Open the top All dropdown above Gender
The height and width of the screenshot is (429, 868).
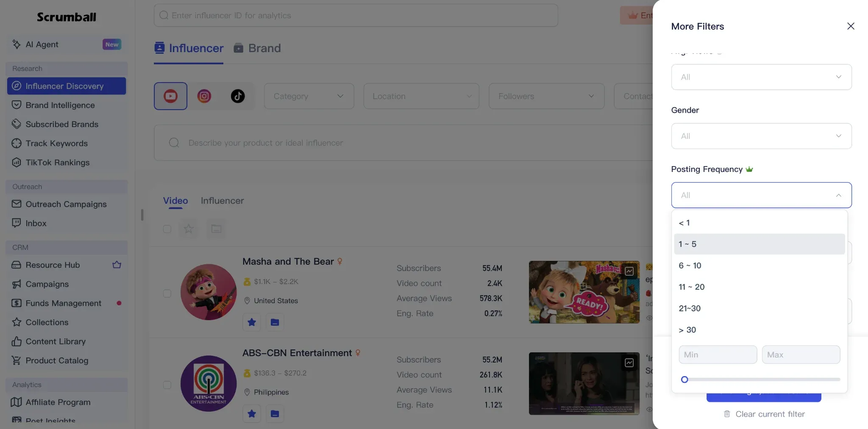761,77
